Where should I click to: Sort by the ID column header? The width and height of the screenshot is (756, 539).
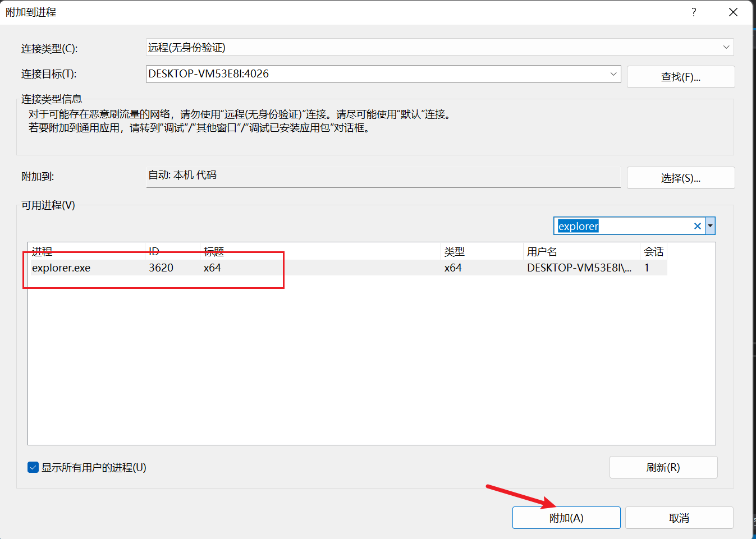tap(154, 251)
